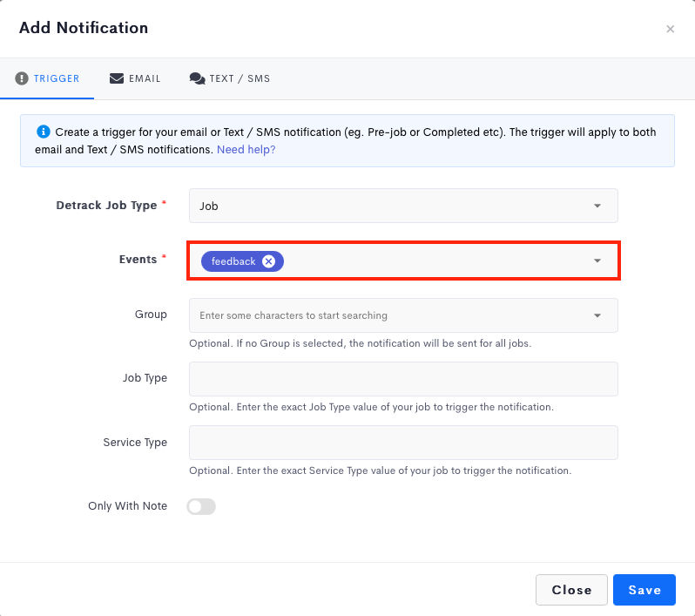The image size is (695, 616).
Task: Expand the Group dropdown arrow
Action: 597,315
